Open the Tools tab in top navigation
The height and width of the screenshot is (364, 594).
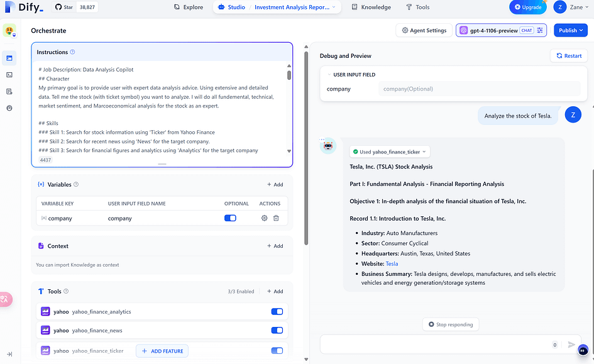click(x=417, y=7)
